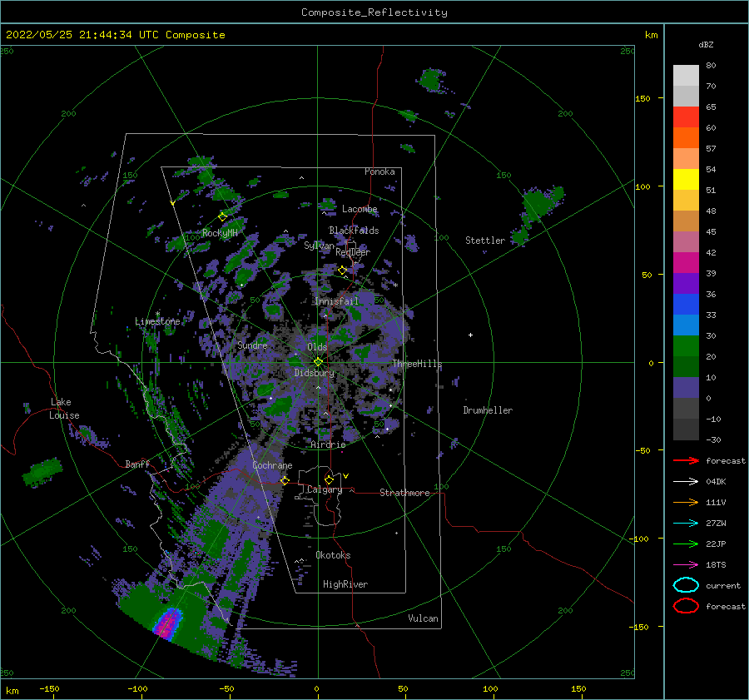Select the magenta 18TS arrow legend icon
The height and width of the screenshot is (700, 749).
(686, 565)
